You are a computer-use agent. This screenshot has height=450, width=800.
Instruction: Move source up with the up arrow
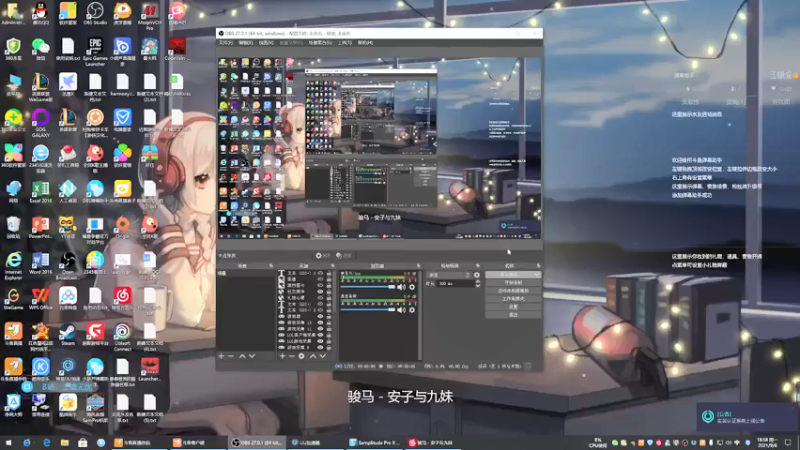point(313,356)
